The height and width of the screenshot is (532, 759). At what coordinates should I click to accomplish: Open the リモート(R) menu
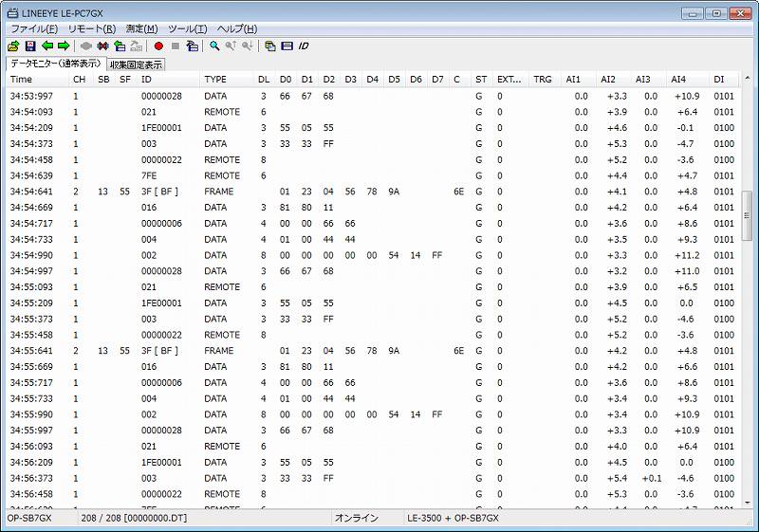(x=92, y=29)
